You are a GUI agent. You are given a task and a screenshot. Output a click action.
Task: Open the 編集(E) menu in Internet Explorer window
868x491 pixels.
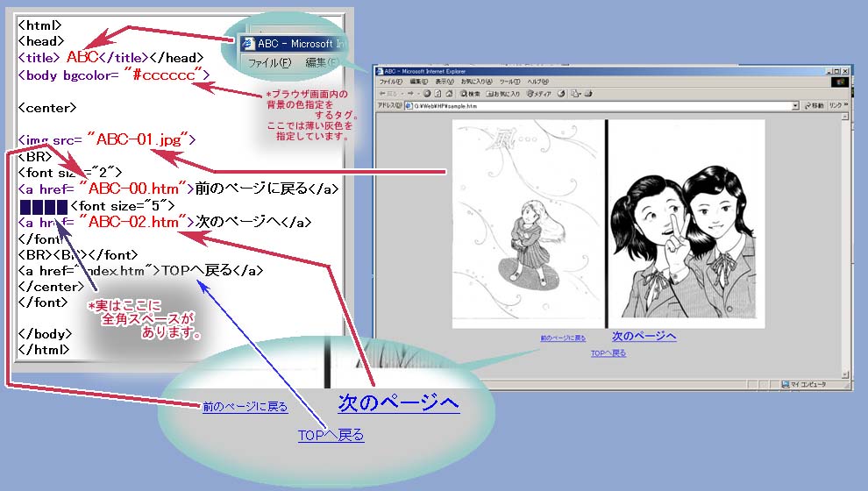pos(418,82)
